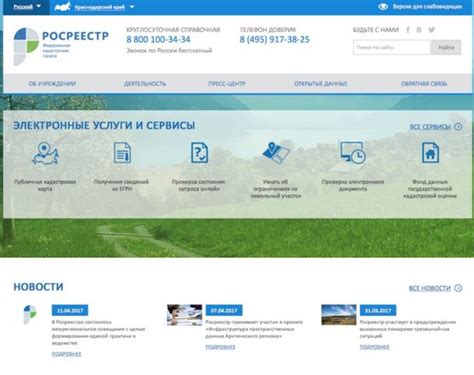Screen dimensions: 474x375
Task: Open the land plot restrictions icon
Action: click(x=276, y=153)
